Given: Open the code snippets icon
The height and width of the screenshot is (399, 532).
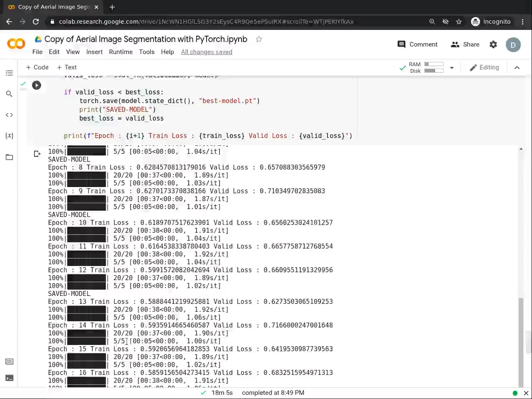Looking at the screenshot, I should [9, 115].
